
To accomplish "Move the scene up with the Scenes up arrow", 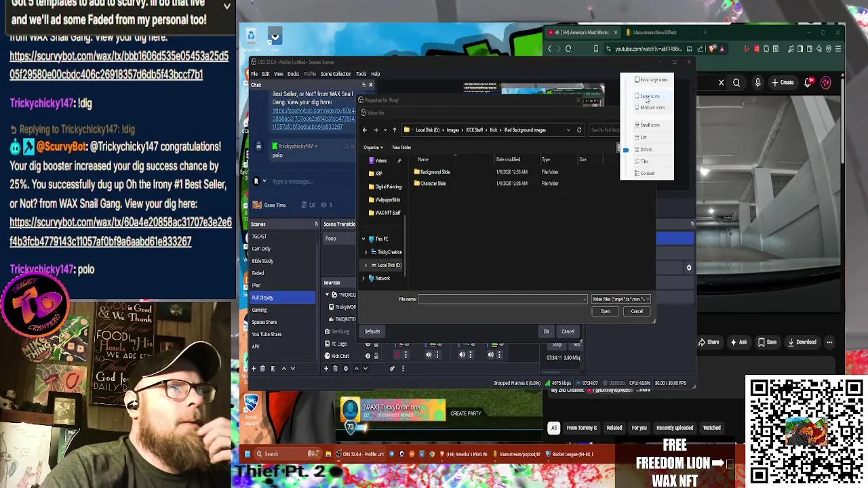I will (283, 369).
